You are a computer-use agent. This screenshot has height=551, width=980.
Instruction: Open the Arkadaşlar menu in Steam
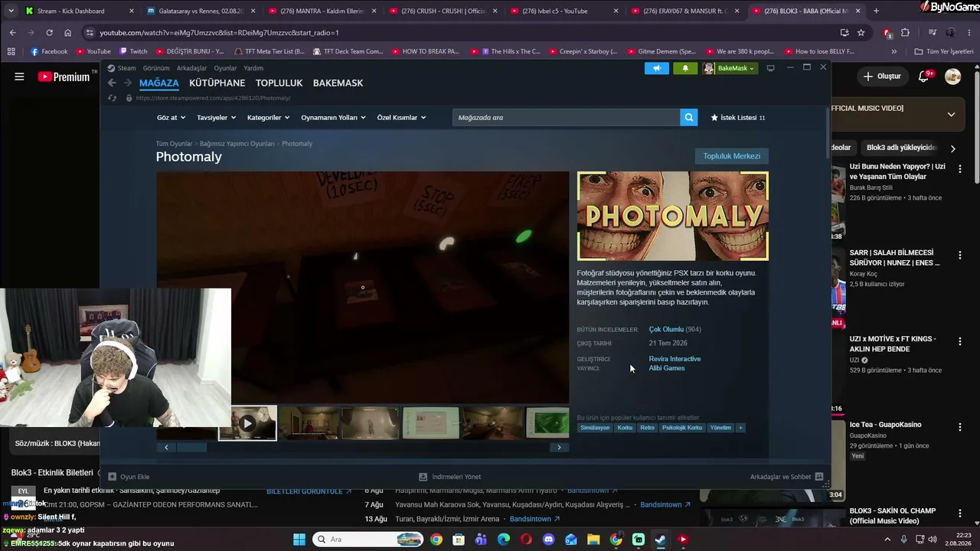tap(191, 68)
